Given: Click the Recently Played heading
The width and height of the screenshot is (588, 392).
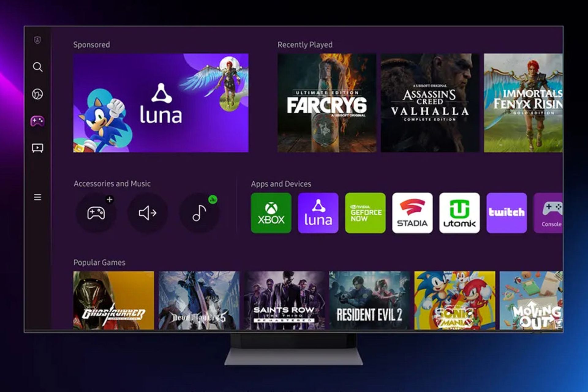Looking at the screenshot, I should coord(305,45).
